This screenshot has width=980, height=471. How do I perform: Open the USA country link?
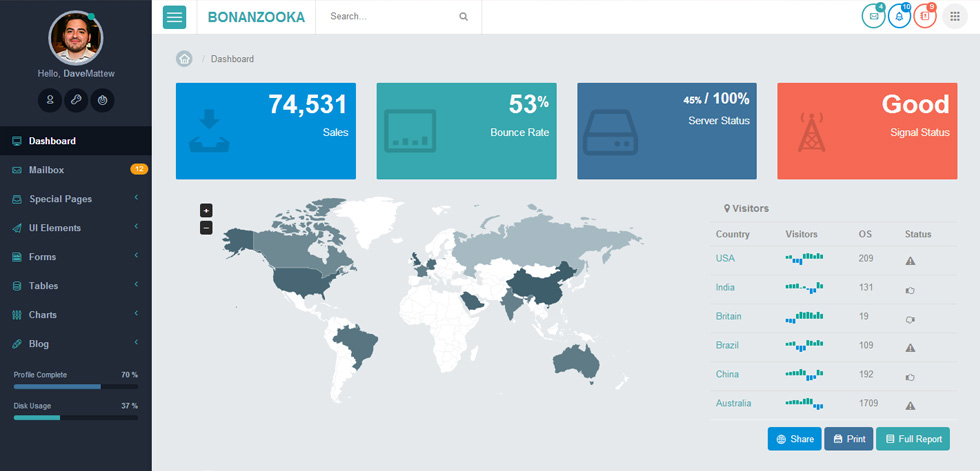pyautogui.click(x=725, y=258)
